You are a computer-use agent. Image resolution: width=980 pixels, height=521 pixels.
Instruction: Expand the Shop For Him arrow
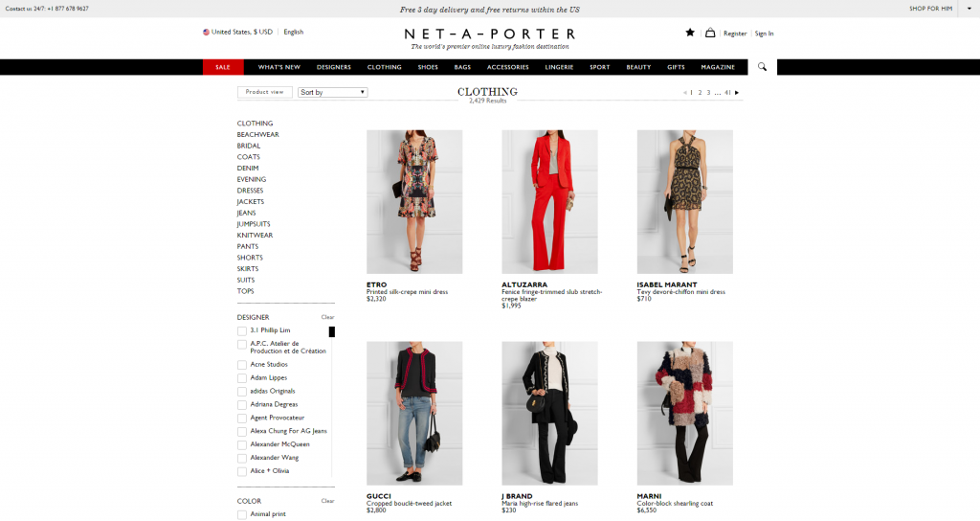pyautogui.click(x=969, y=9)
